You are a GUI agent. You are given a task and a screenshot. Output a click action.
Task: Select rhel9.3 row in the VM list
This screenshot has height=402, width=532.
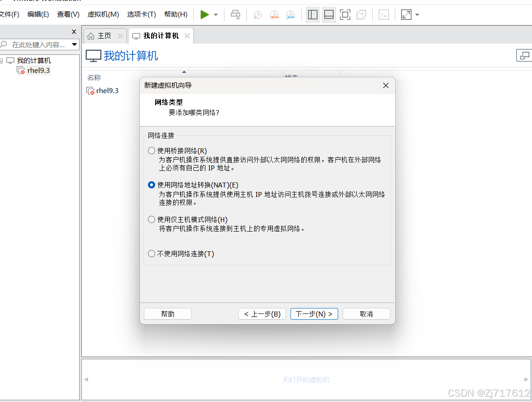point(107,90)
